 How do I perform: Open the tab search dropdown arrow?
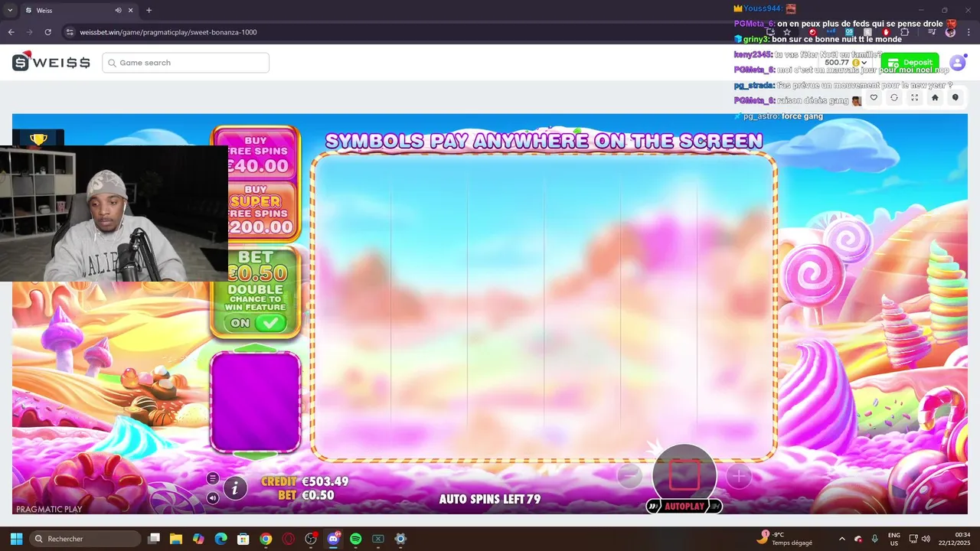pos(9,11)
